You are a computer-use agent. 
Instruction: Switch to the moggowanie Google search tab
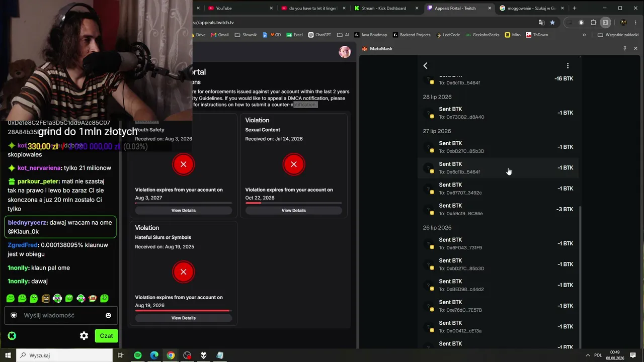tap(531, 8)
